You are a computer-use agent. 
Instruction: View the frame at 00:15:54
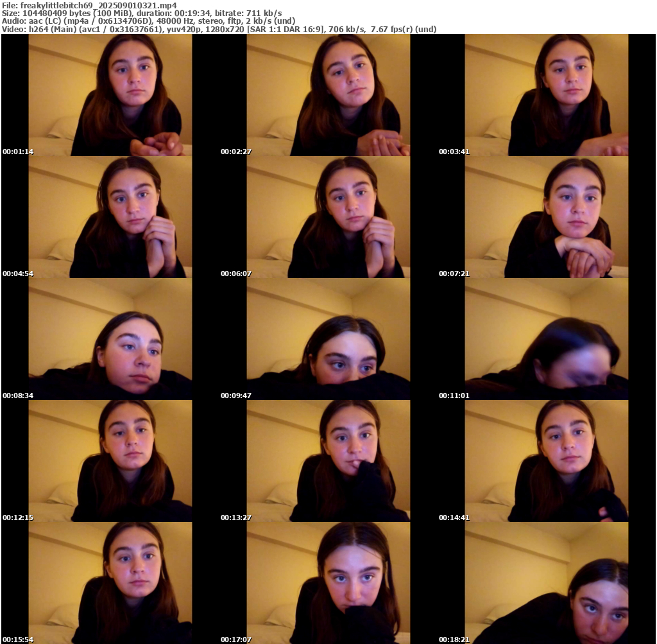click(110, 583)
